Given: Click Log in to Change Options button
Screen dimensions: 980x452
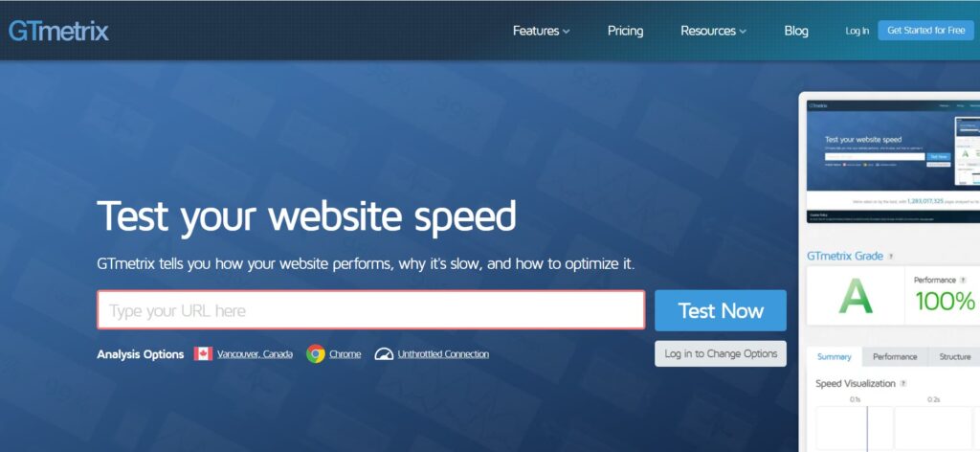Looking at the screenshot, I should [721, 353].
